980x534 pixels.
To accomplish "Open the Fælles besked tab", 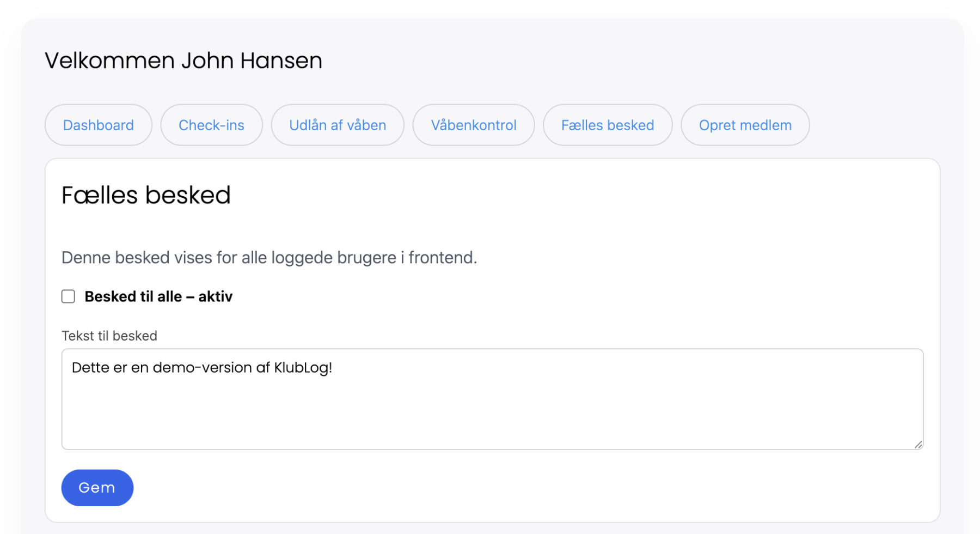I will tap(608, 125).
